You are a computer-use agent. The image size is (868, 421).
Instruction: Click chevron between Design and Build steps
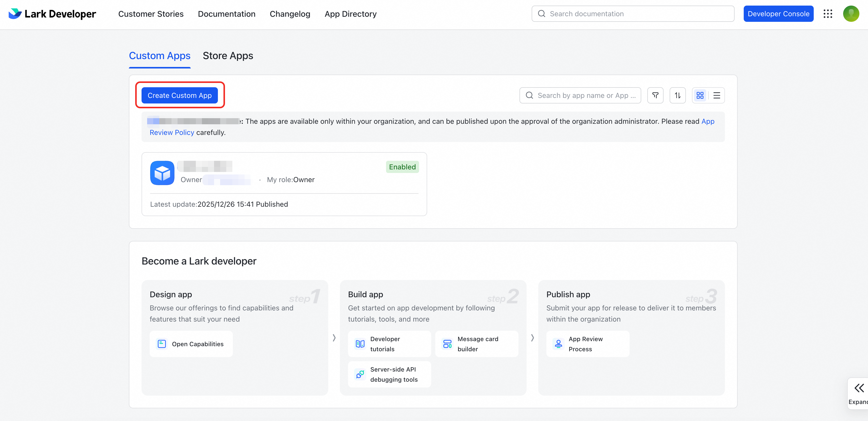334,338
